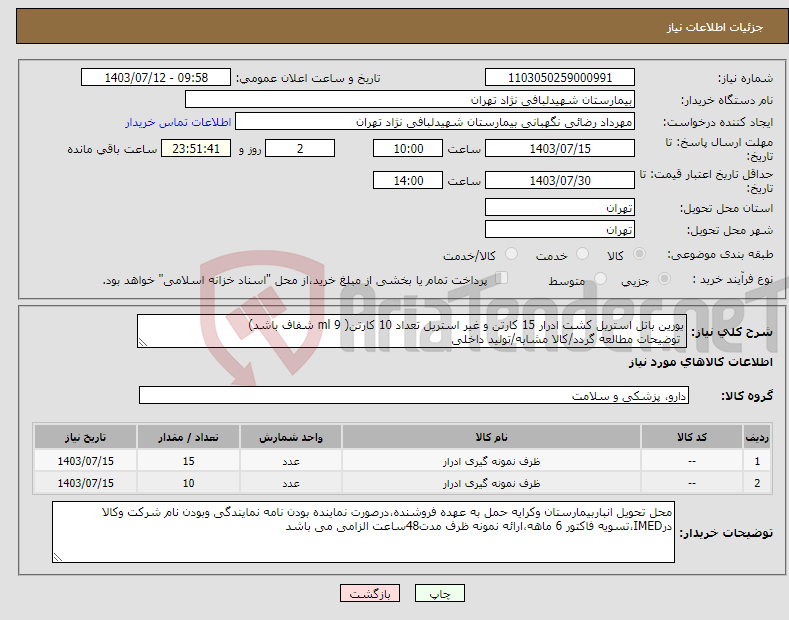Open the اطلاعات تماس خریدار link
Viewport: 789px width, 620px height.
(178, 122)
